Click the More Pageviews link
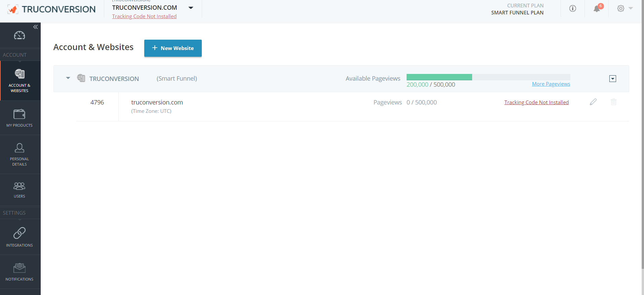This screenshot has height=295, width=644. point(551,84)
